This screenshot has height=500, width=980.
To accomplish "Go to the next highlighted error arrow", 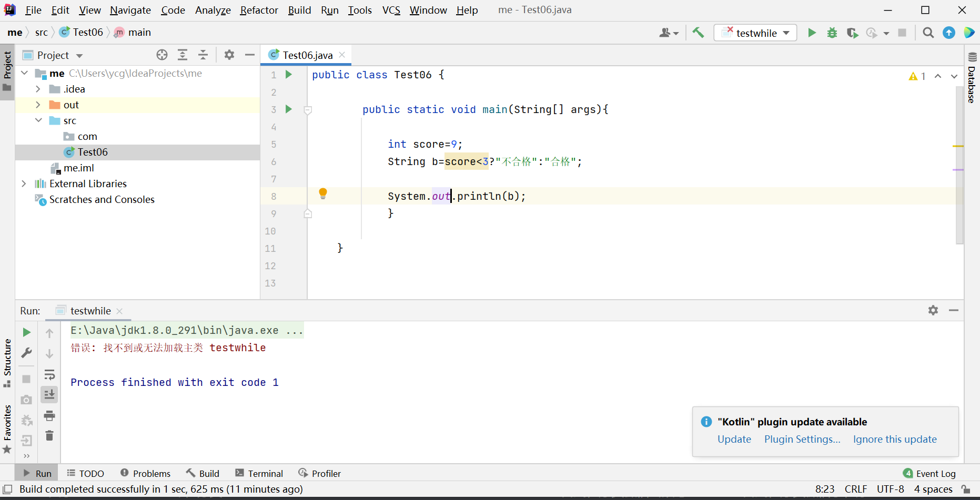I will 954,76.
